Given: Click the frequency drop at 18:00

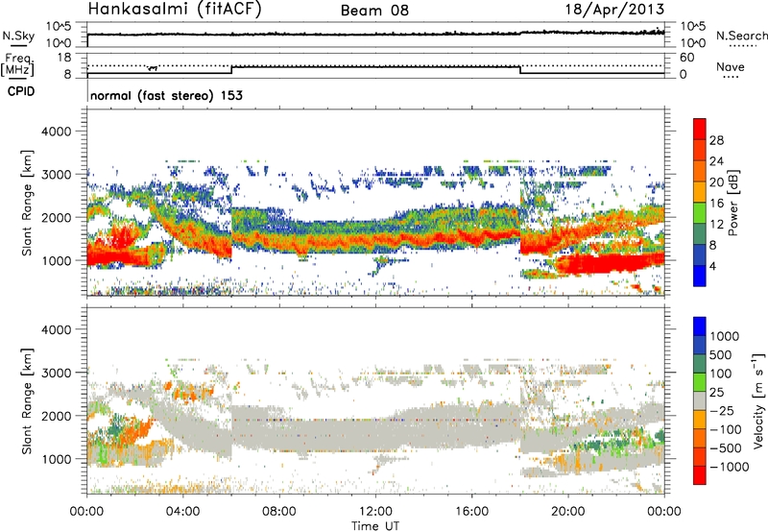Looking at the screenshot, I should point(520,70).
